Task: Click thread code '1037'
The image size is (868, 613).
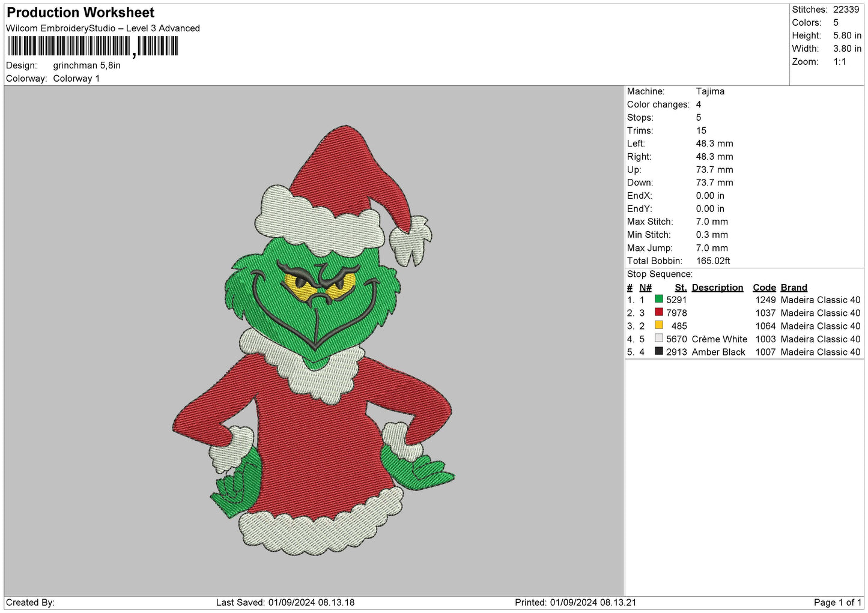Action: [765, 313]
